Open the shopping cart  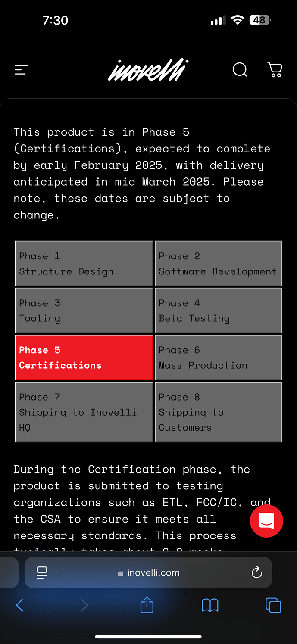[275, 69]
